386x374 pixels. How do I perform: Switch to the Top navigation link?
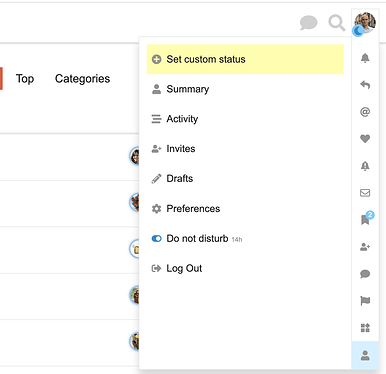click(x=25, y=79)
